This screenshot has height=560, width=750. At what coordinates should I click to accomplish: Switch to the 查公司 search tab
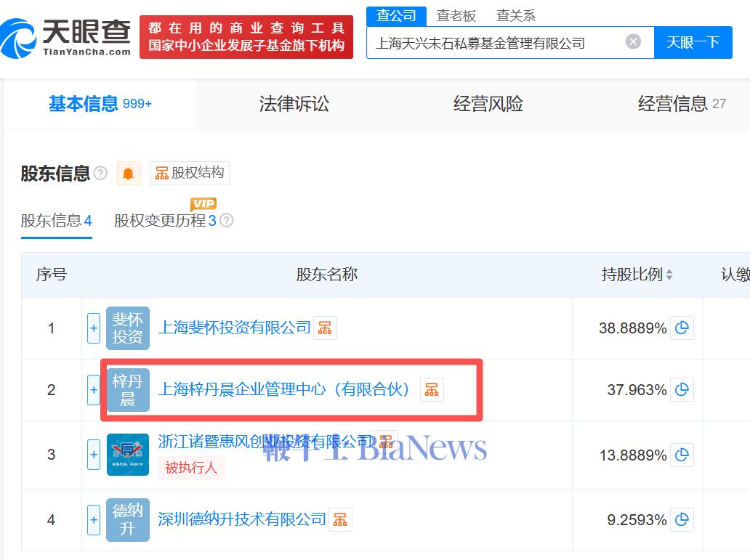[396, 16]
